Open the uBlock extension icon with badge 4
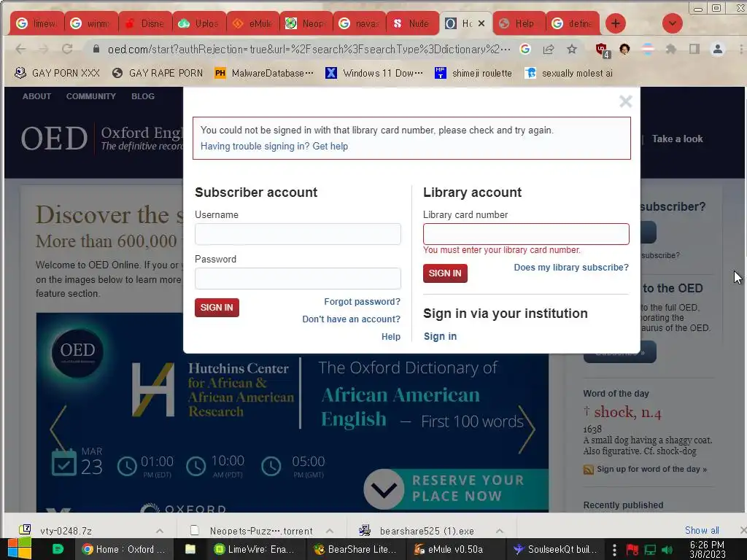Screen dimensions: 747x560 pos(602,50)
